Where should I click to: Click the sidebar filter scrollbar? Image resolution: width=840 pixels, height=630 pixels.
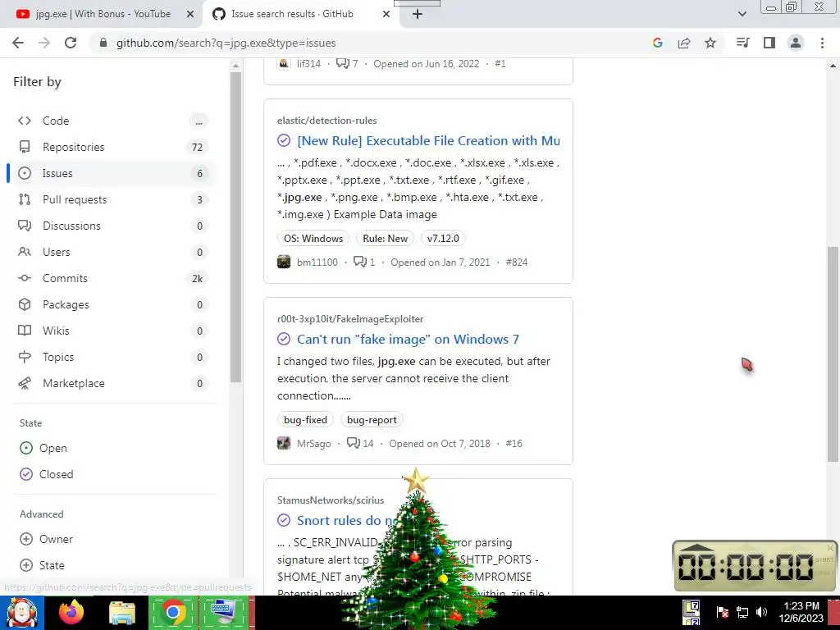click(x=235, y=228)
